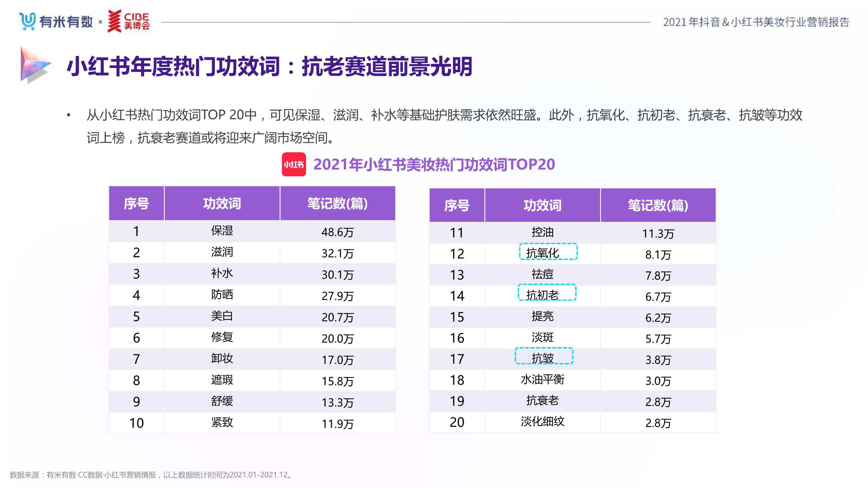Select the 保湿 cell
Viewport: 868px width, 488px height.
pyautogui.click(x=222, y=231)
